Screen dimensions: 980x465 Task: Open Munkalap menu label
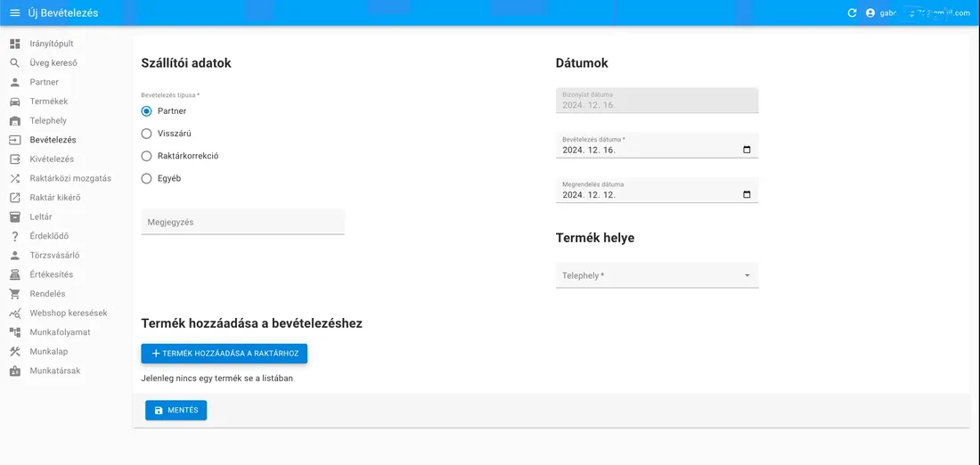(49, 351)
